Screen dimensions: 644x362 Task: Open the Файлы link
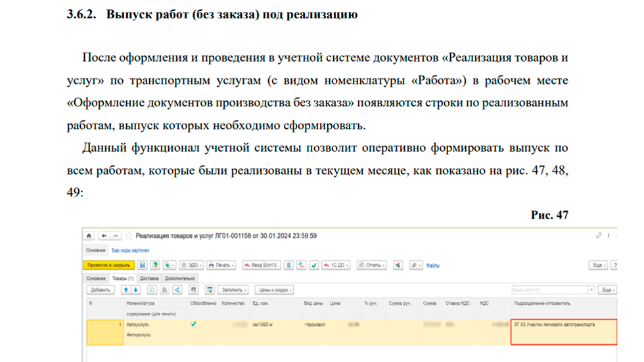pos(432,265)
